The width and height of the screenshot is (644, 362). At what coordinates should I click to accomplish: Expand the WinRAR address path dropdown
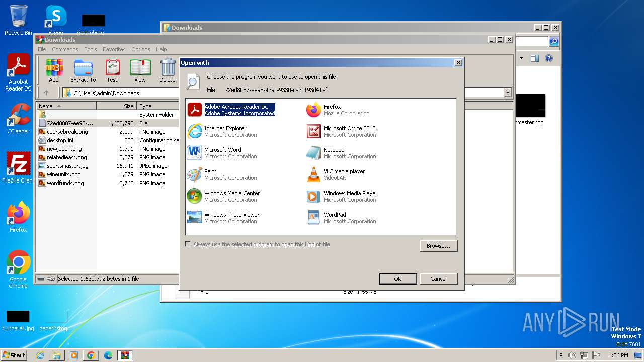pyautogui.click(x=508, y=93)
